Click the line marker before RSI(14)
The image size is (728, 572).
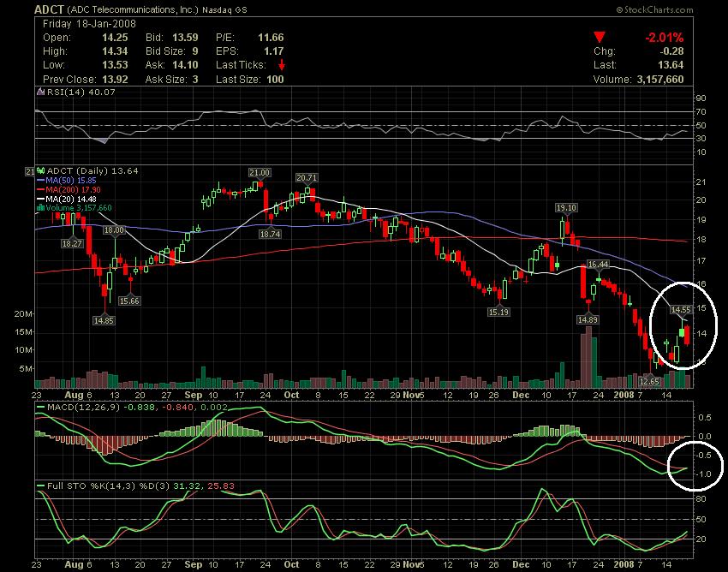point(41,92)
